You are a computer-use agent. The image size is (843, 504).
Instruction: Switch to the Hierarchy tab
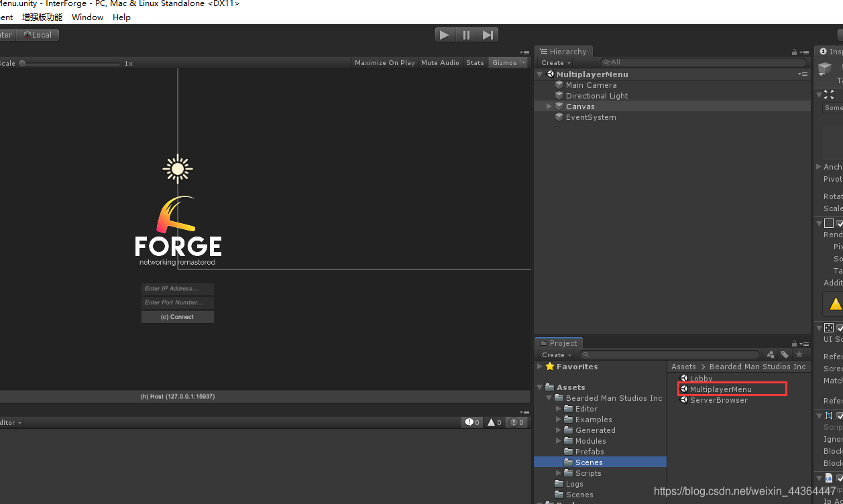click(x=563, y=52)
